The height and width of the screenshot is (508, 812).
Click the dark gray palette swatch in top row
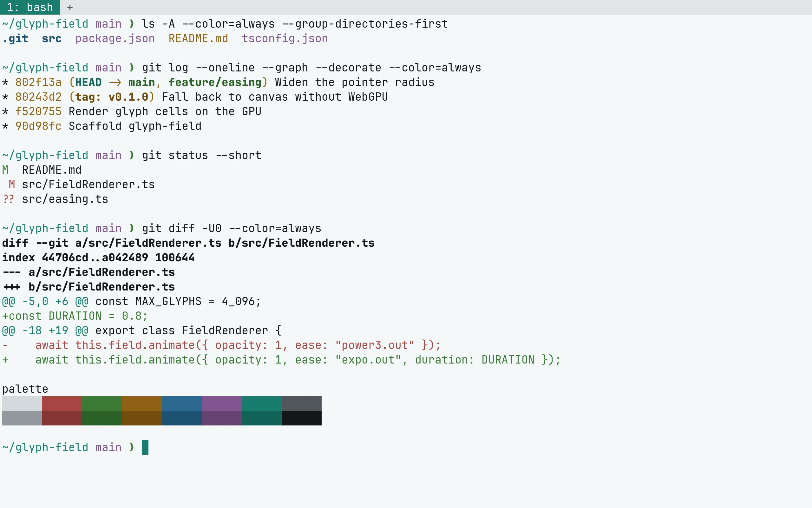click(301, 404)
